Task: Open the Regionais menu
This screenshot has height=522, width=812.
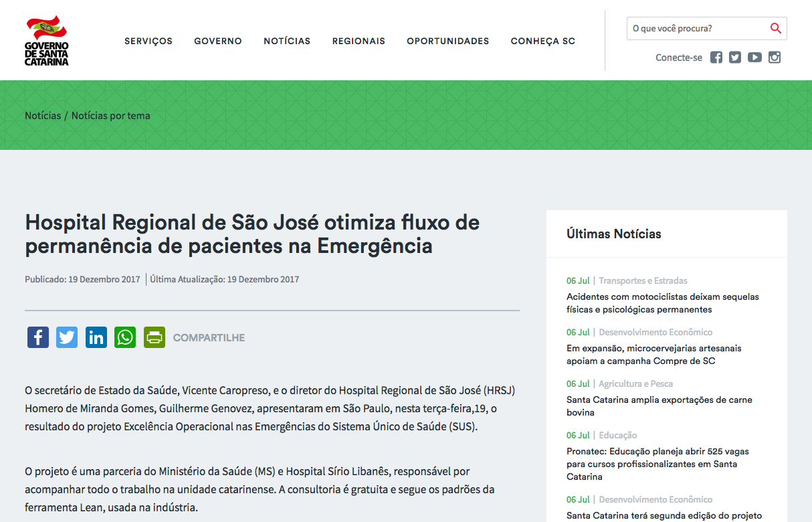Action: pyautogui.click(x=359, y=41)
